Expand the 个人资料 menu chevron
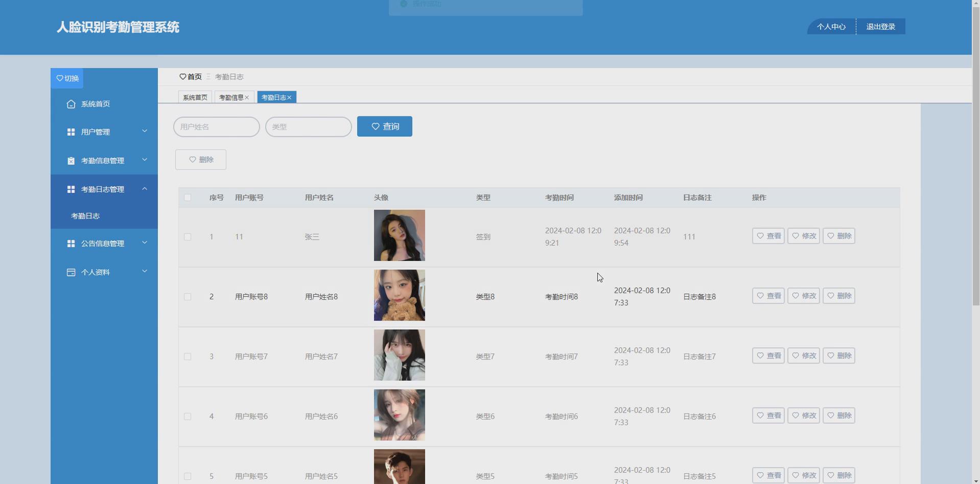The height and width of the screenshot is (484, 980). (145, 271)
